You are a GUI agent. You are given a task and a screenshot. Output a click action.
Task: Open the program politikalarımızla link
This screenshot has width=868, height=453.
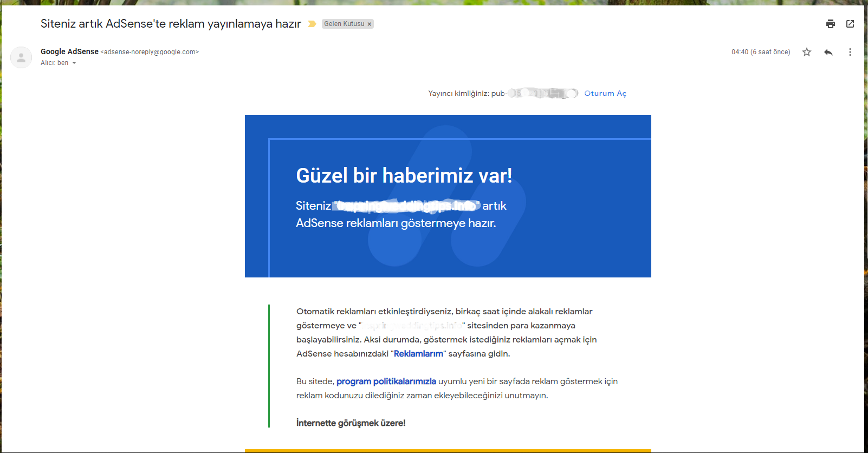386,381
